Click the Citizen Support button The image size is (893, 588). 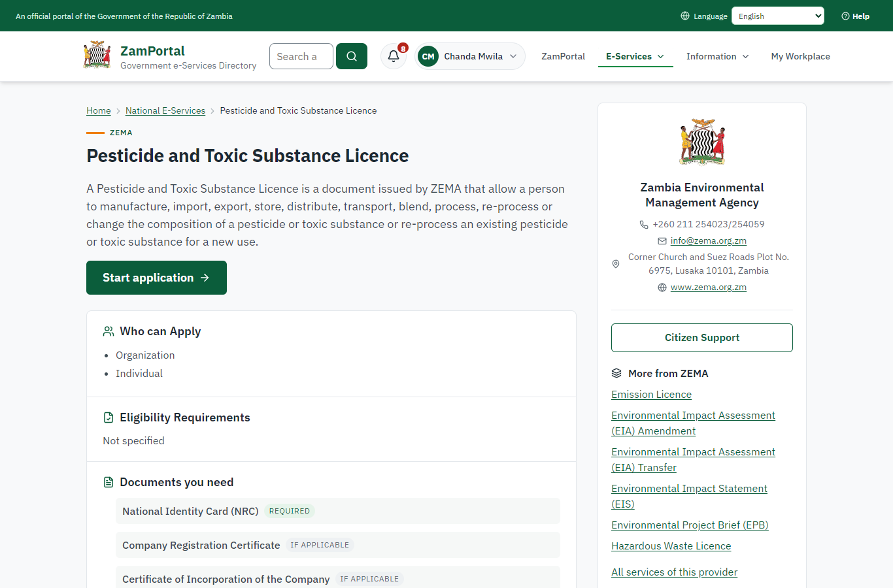coord(702,338)
